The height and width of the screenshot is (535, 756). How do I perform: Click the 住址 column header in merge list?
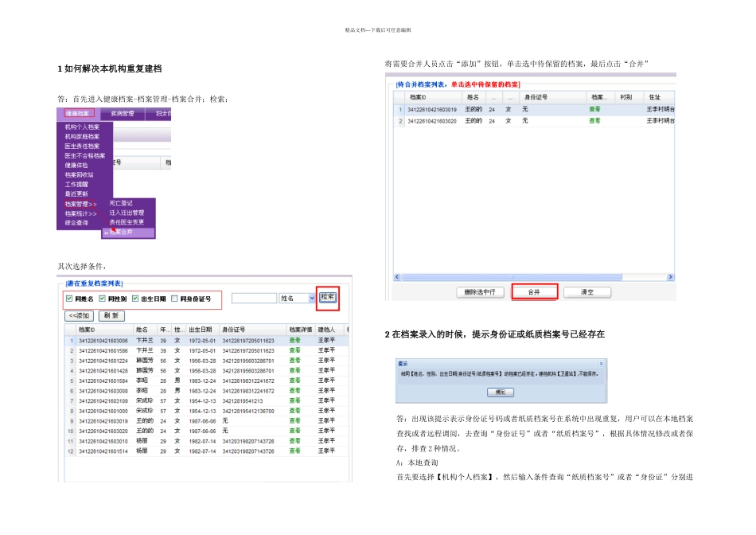click(659, 97)
